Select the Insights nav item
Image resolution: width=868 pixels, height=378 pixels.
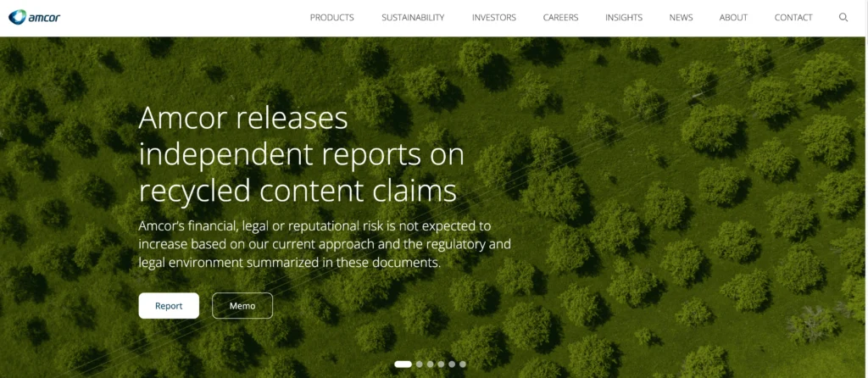coord(624,17)
